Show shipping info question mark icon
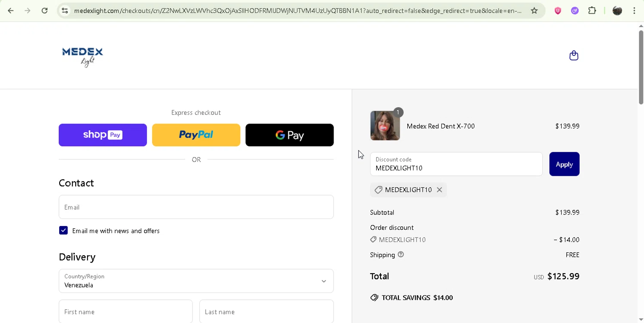This screenshot has width=644, height=323. point(401,254)
